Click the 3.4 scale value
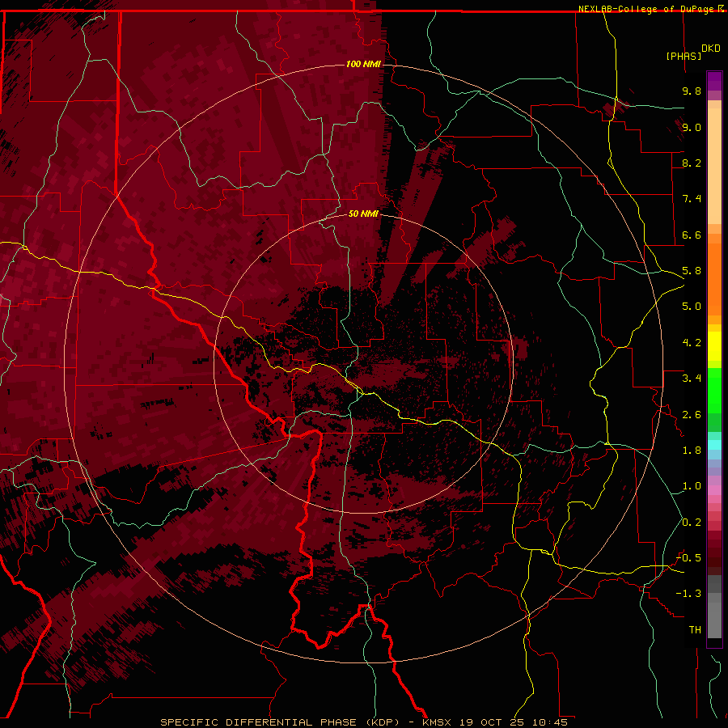The height and width of the screenshot is (728, 728). pyautogui.click(x=692, y=379)
